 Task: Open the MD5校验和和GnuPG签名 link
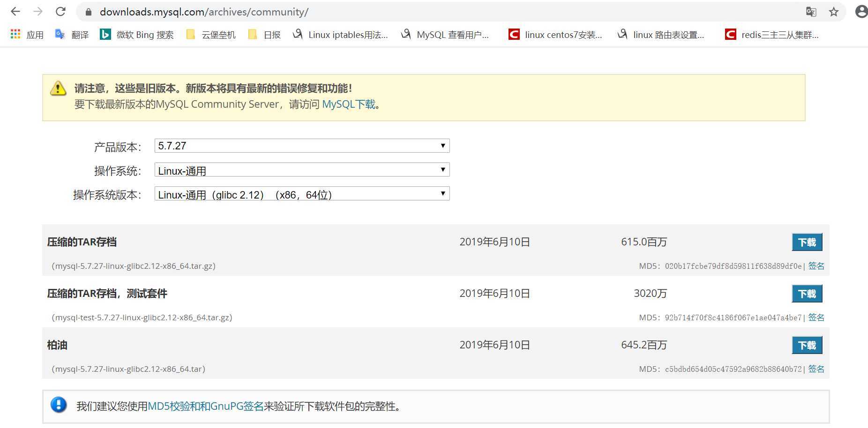click(206, 406)
